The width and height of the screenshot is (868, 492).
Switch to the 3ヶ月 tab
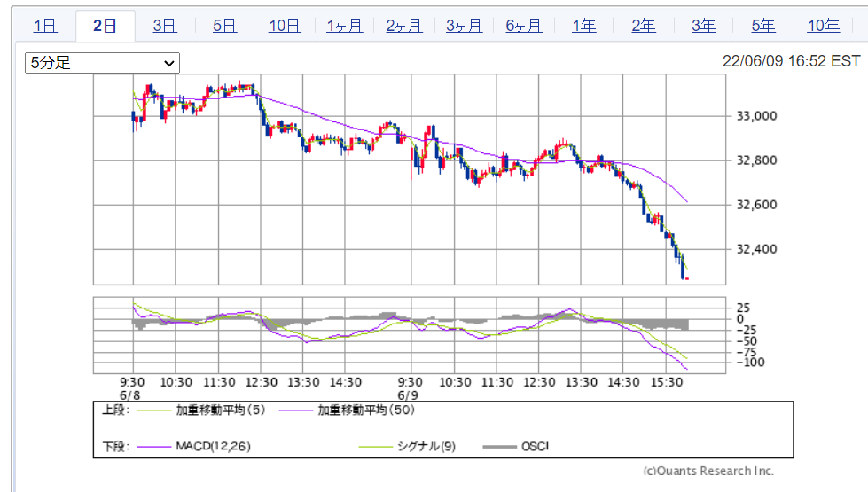coord(464,26)
